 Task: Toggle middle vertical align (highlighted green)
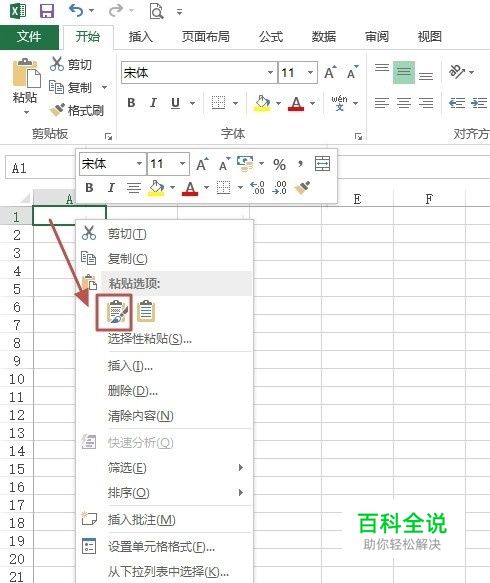(404, 72)
